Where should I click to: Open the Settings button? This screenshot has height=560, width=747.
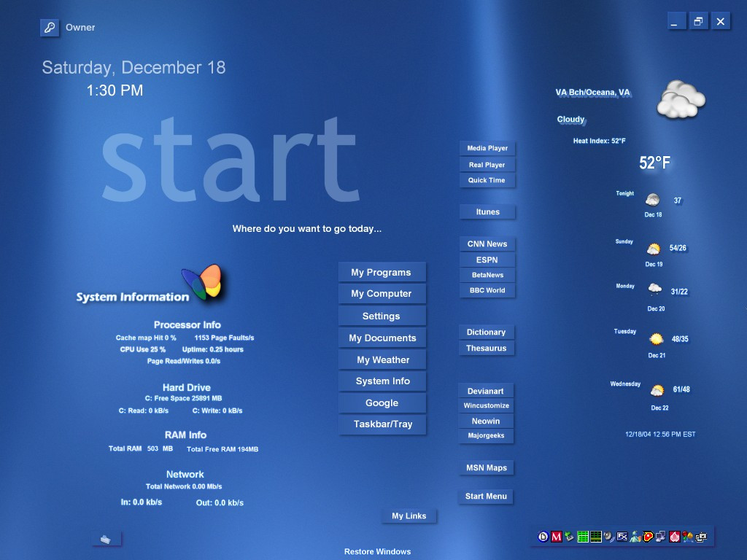click(382, 316)
